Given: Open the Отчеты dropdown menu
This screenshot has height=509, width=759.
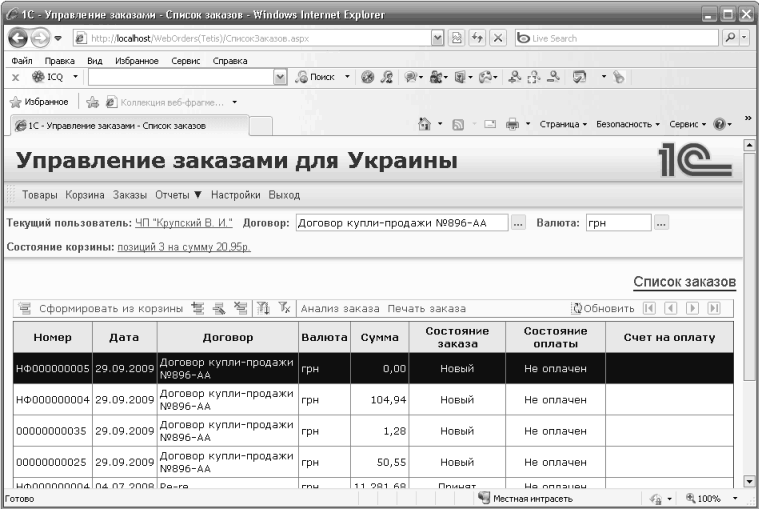Looking at the screenshot, I should (178, 195).
